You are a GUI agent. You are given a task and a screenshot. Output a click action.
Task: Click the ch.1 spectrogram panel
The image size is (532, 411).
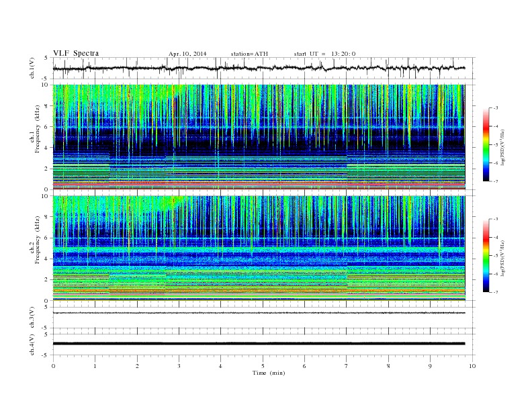259,136
